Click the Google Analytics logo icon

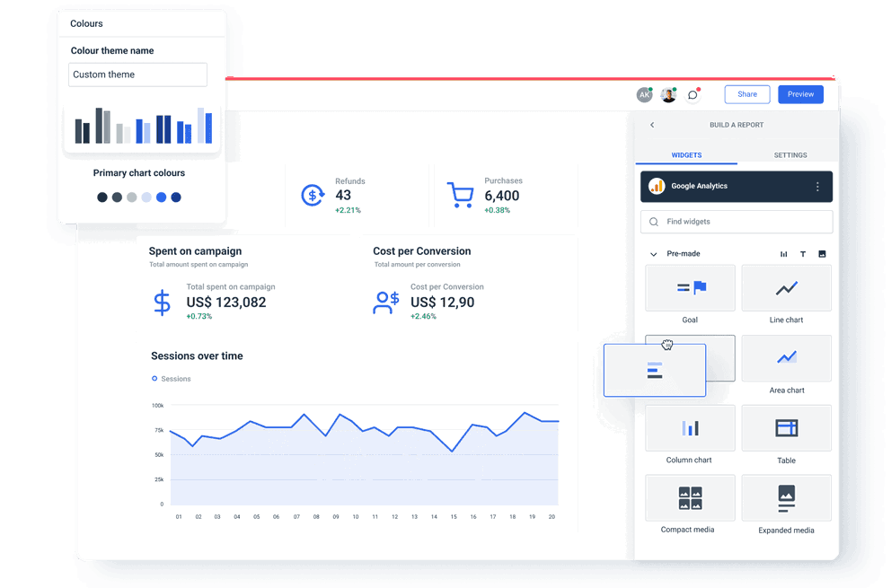657,187
